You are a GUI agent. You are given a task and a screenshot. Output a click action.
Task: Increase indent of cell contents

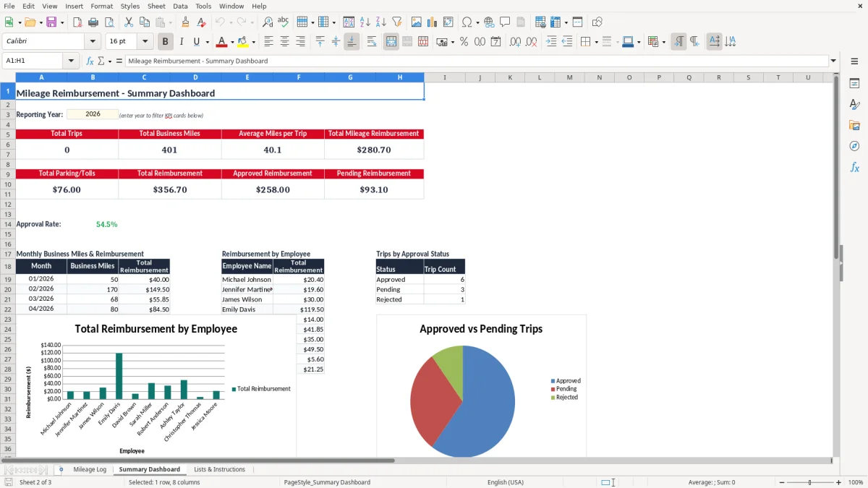[551, 42]
